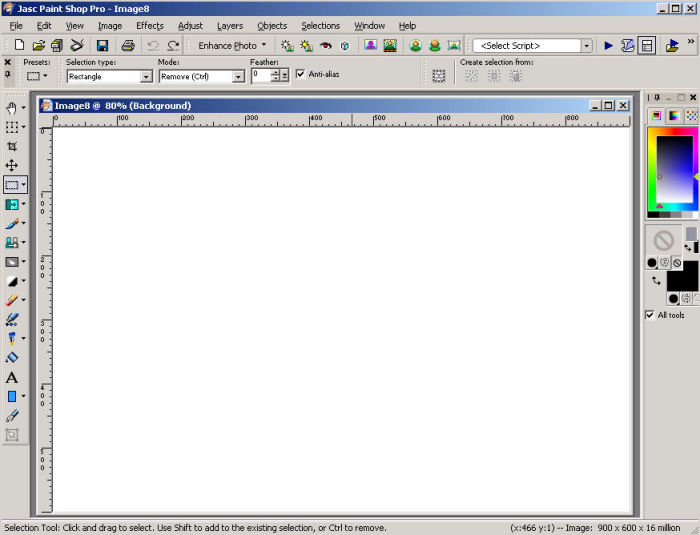Expand the Select Script dropdown

coord(586,46)
